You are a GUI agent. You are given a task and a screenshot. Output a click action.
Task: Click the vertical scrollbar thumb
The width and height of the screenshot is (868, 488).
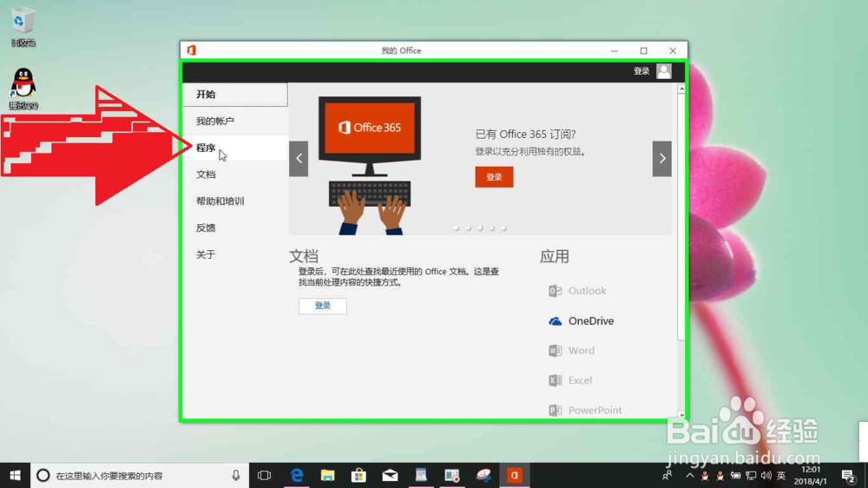tap(681, 216)
